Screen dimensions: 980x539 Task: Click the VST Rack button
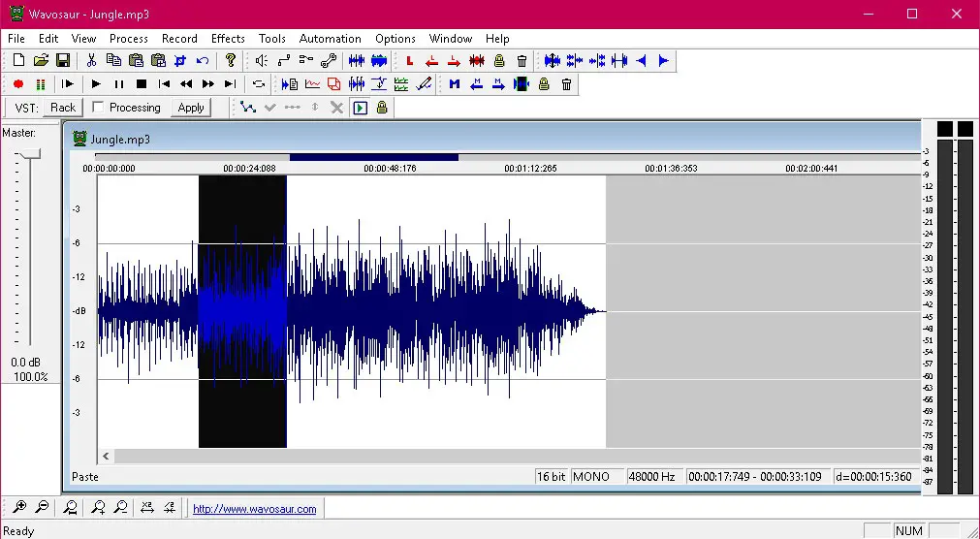[x=63, y=108]
